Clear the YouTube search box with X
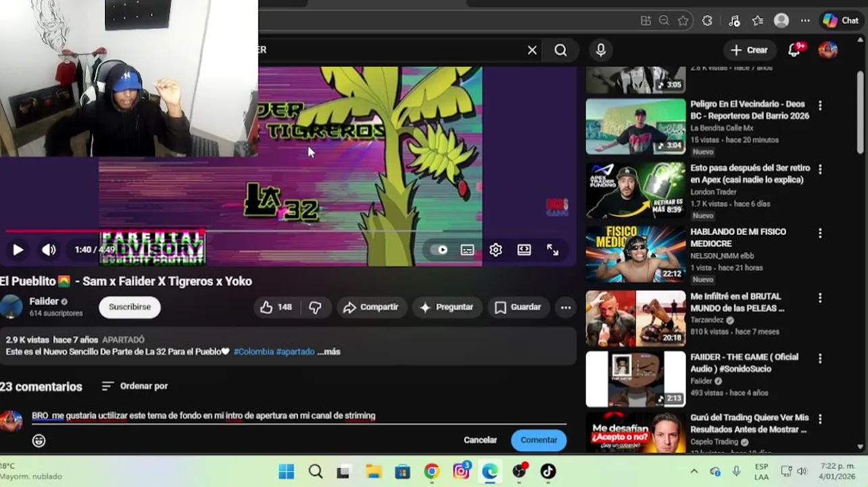This screenshot has height=487, width=868. (532, 50)
